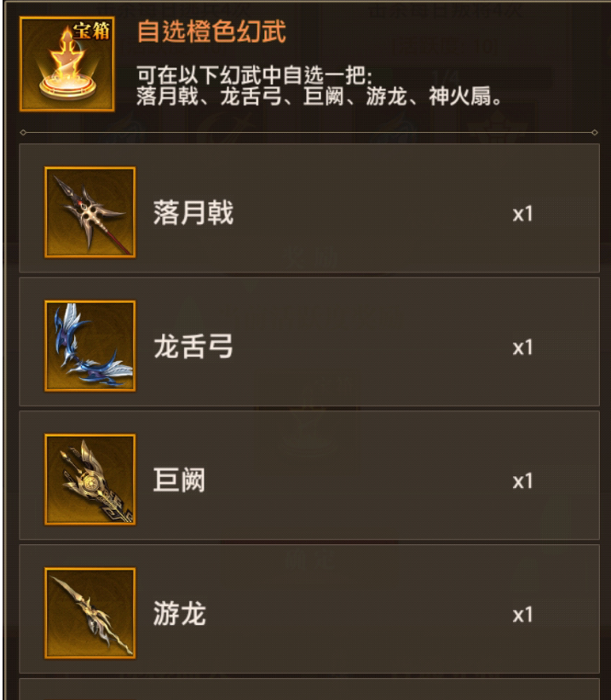
Task: Choose the 龙舌弓 name label
Action: click(x=193, y=347)
